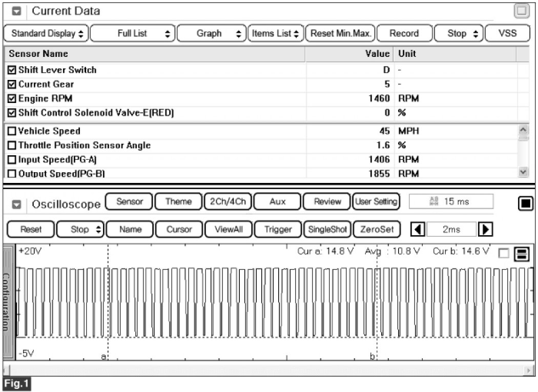This screenshot has height=392, width=538.
Task: Collapse the Current Data panel arrow icon
Action: [16, 11]
